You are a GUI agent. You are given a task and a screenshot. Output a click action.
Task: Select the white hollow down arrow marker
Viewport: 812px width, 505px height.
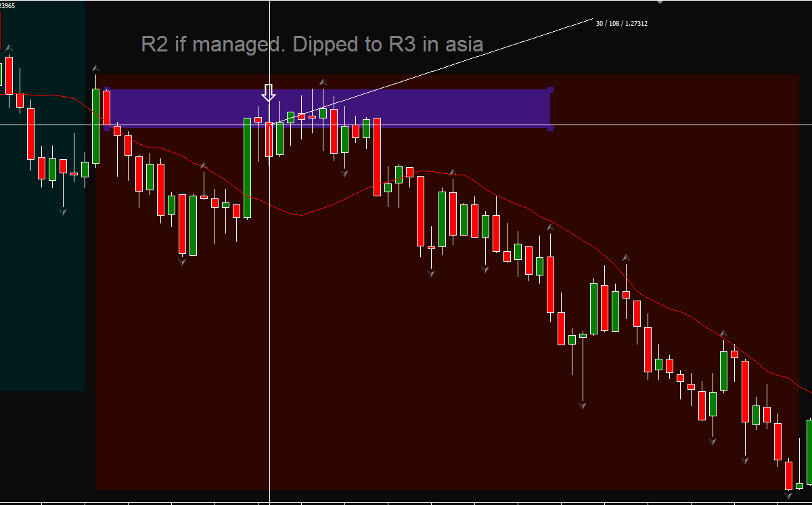coord(269,93)
